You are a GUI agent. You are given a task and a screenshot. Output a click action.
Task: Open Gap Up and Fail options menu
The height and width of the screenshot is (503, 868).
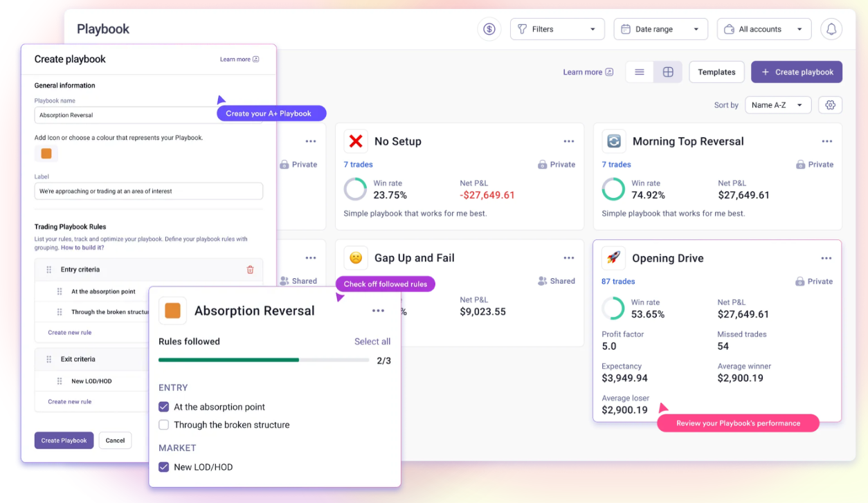click(569, 258)
